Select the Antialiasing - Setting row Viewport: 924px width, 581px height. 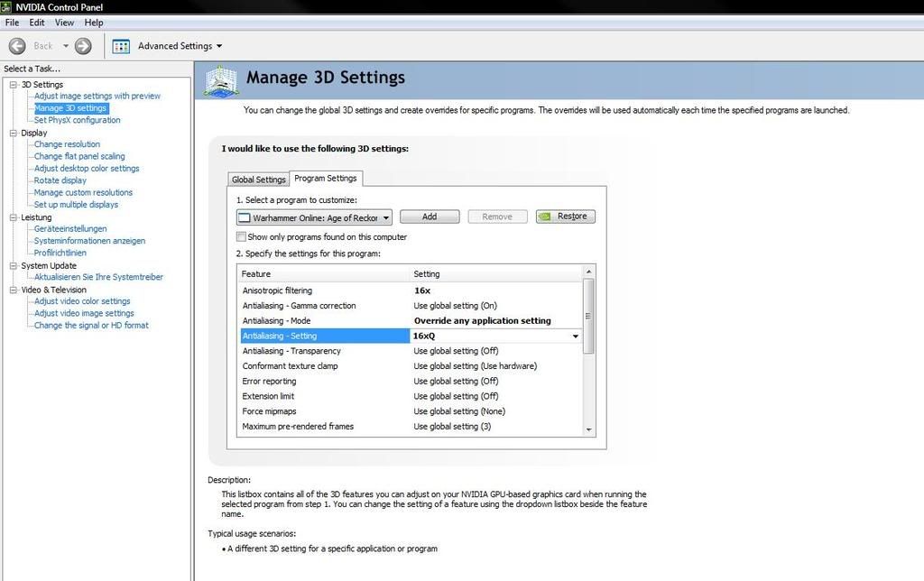pos(411,336)
